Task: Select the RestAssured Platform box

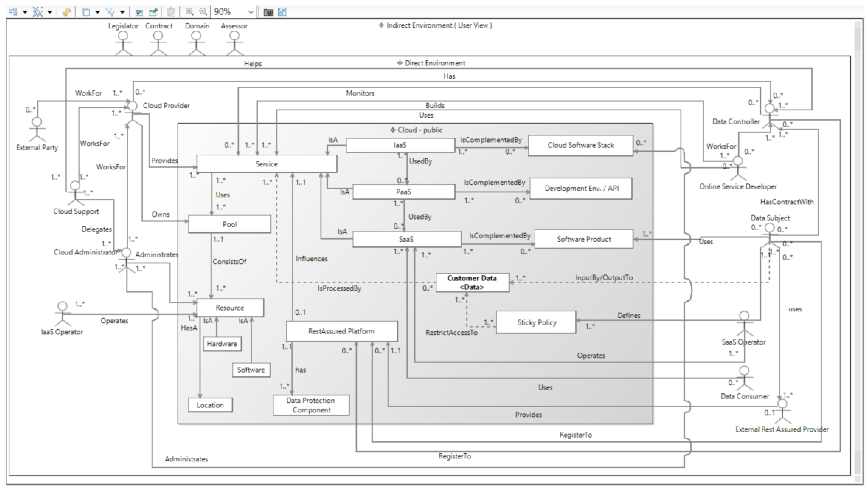Action: coord(341,331)
